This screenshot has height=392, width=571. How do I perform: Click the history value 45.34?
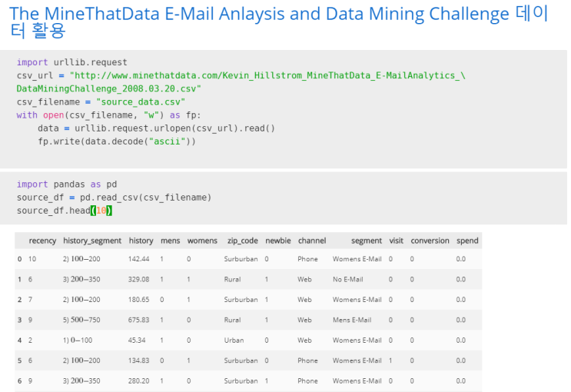(x=137, y=341)
